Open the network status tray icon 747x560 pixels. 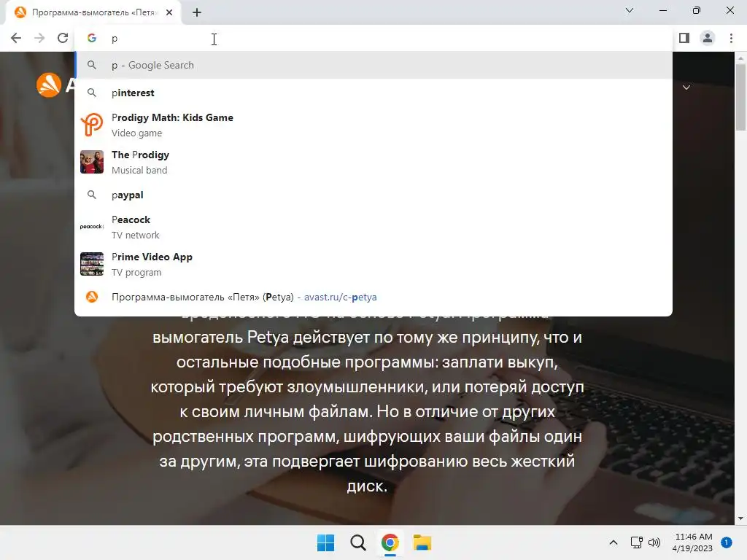[x=636, y=542]
